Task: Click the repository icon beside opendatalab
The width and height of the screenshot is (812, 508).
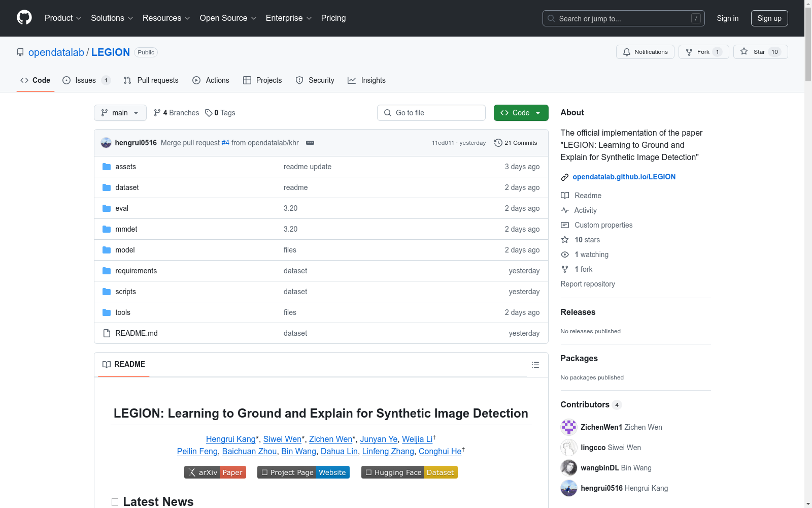Action: [20, 52]
